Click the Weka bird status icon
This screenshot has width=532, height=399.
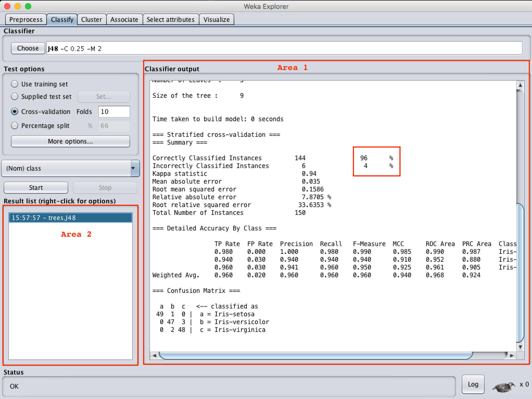[x=504, y=387]
